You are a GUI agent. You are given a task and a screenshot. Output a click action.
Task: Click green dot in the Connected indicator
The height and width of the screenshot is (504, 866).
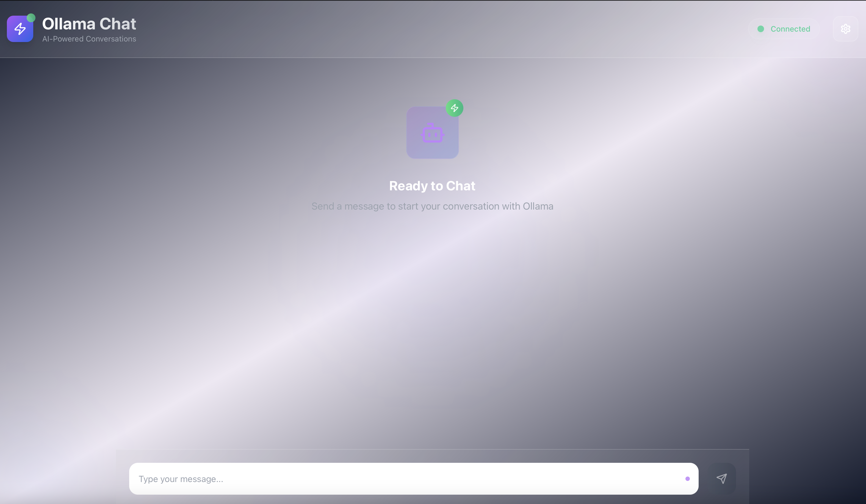760,29
